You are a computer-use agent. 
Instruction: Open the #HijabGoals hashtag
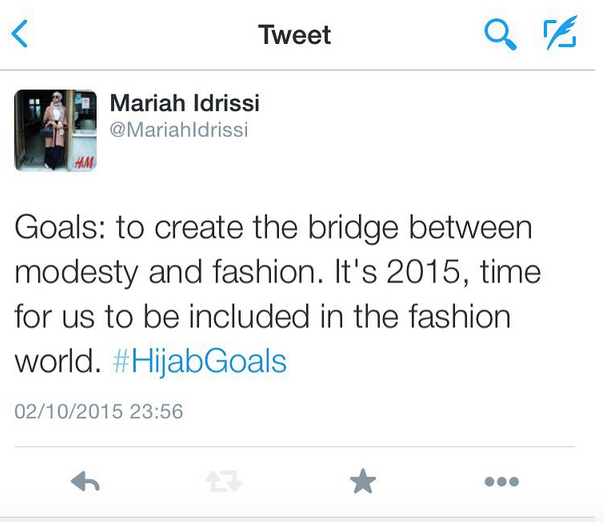[200, 361]
